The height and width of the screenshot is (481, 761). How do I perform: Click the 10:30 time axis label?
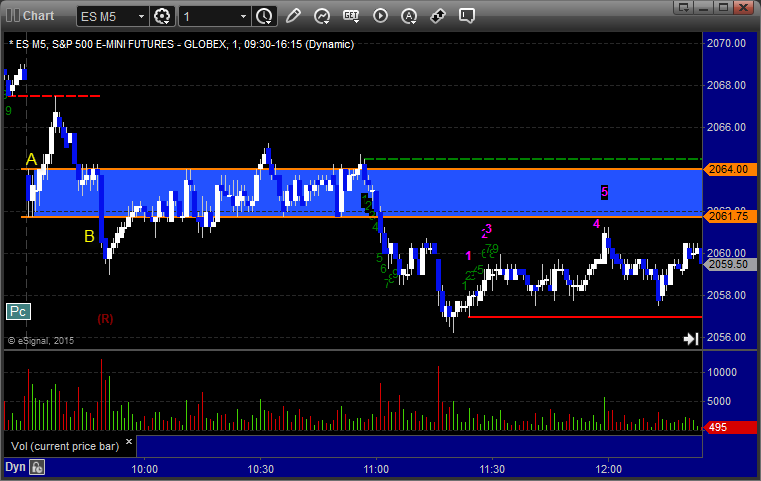point(261,469)
